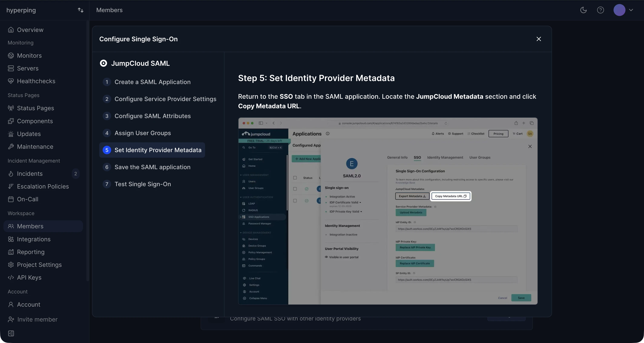
Task: Click the Step 5 heading text
Action: click(316, 78)
